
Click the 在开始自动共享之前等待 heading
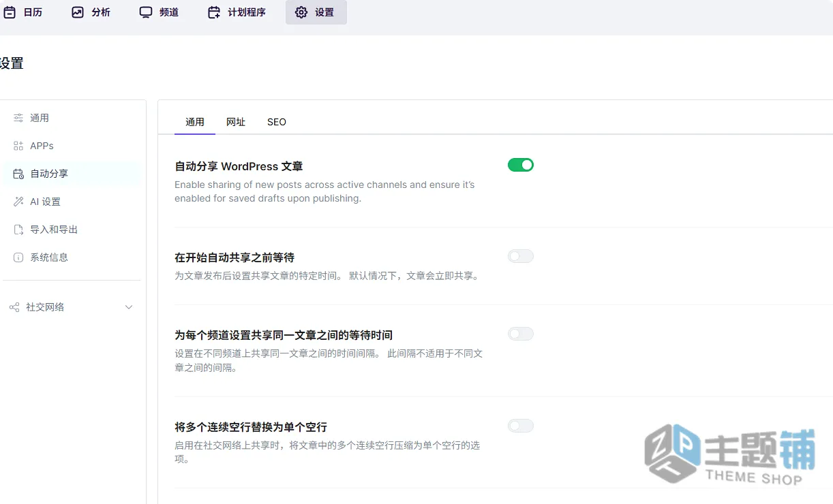point(234,257)
